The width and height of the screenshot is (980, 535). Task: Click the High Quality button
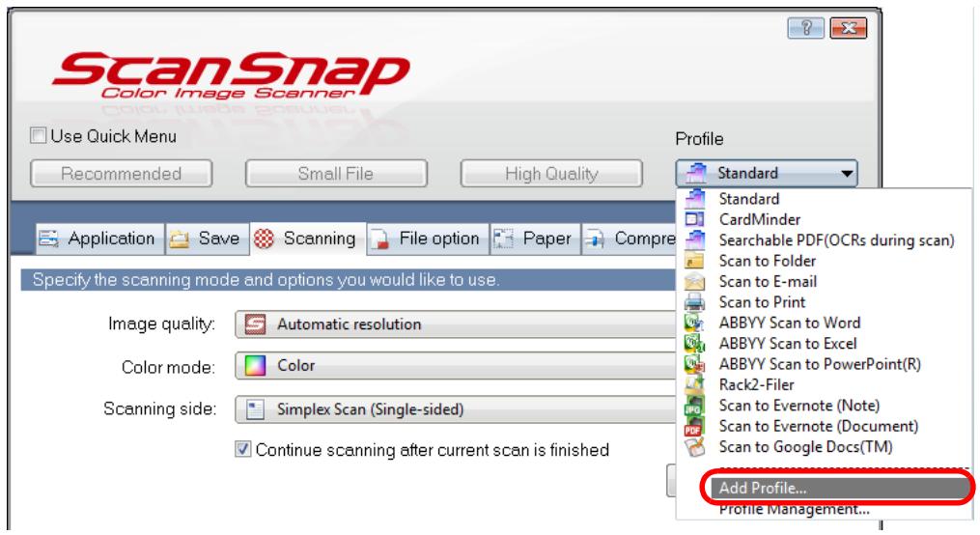click(x=551, y=173)
